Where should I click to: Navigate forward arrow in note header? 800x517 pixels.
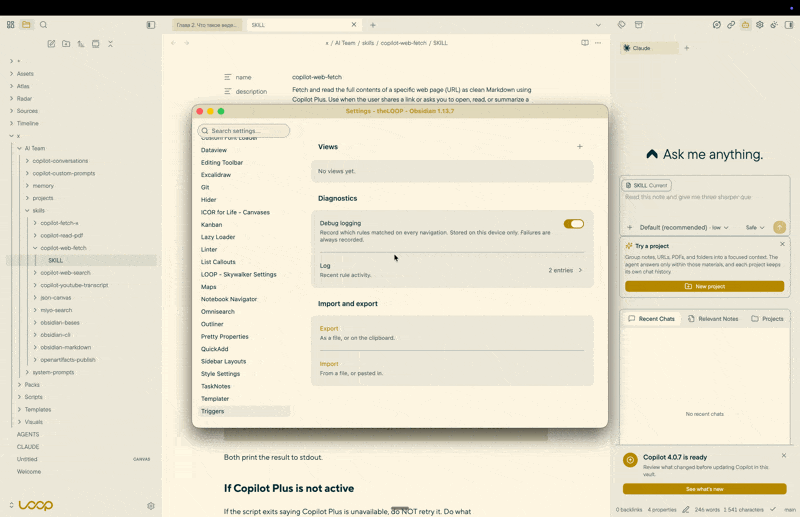pyautogui.click(x=187, y=43)
